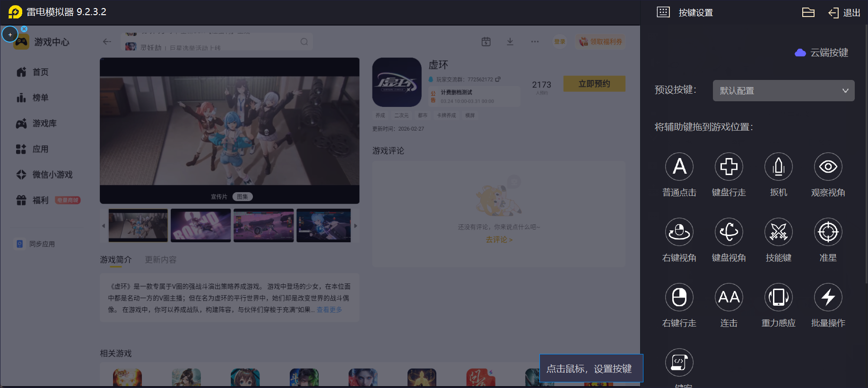
Task: Open the calendar check-in icon
Action: [x=486, y=42]
